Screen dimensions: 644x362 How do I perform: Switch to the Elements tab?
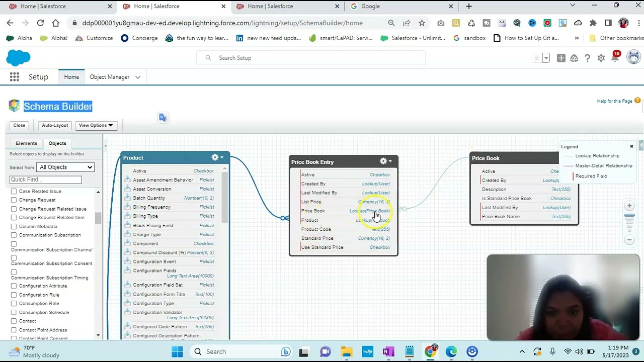(26, 143)
